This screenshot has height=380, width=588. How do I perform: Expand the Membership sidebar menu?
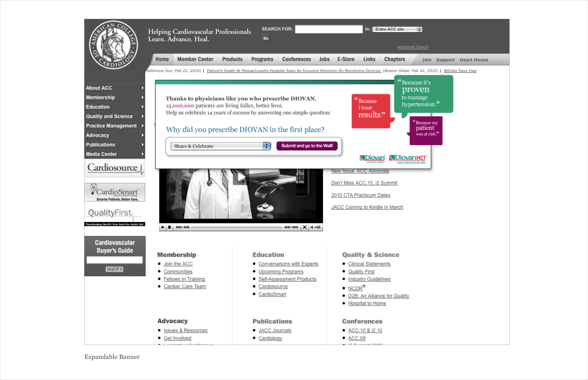pyautogui.click(x=115, y=97)
